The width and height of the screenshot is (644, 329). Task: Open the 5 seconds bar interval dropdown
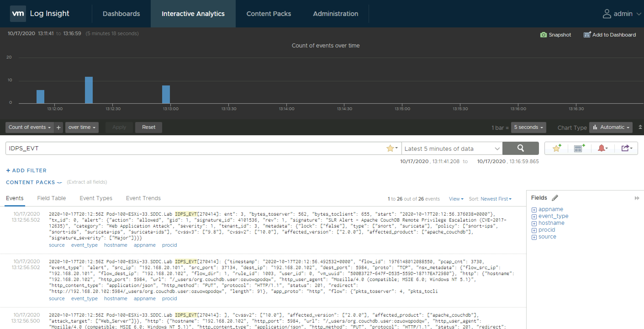528,127
